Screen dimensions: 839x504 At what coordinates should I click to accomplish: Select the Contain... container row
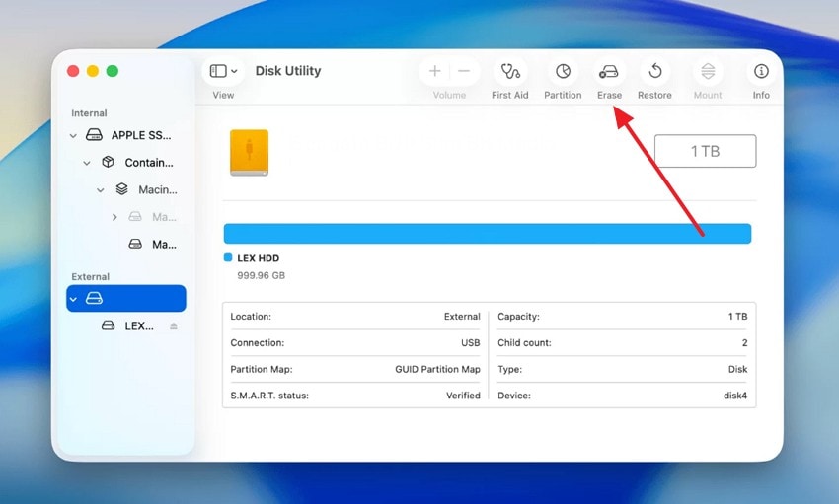coord(126,163)
